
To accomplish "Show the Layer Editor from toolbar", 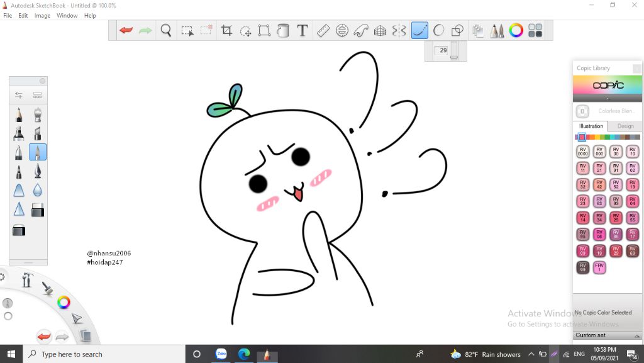I will (478, 31).
